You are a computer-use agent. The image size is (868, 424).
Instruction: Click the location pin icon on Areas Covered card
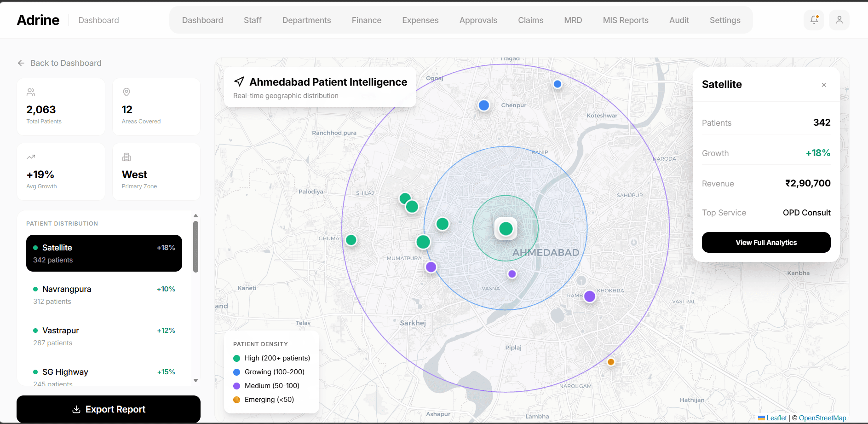pos(126,92)
